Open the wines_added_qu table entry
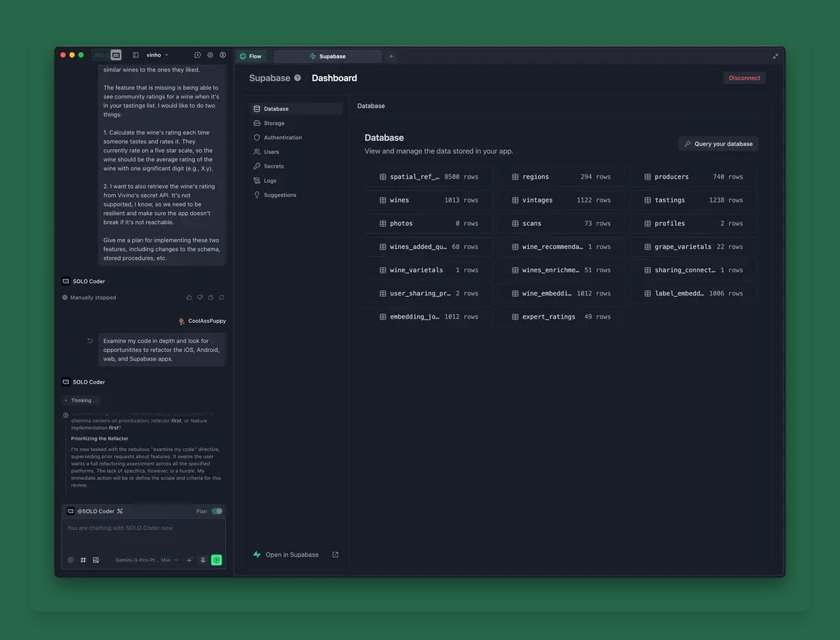This screenshot has width=840, height=640. (429, 247)
